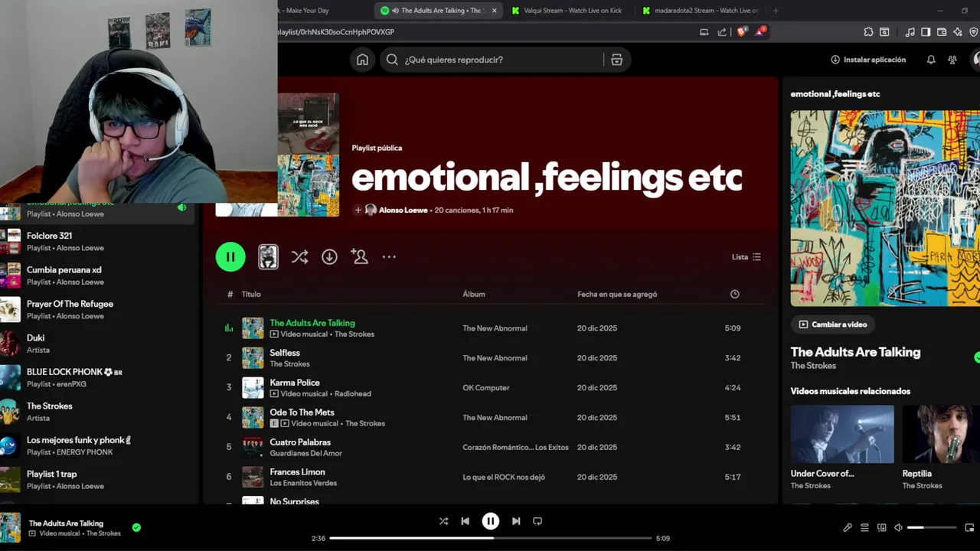Click Instalar aplicación button
Viewport: 980px width, 551px height.
point(868,60)
